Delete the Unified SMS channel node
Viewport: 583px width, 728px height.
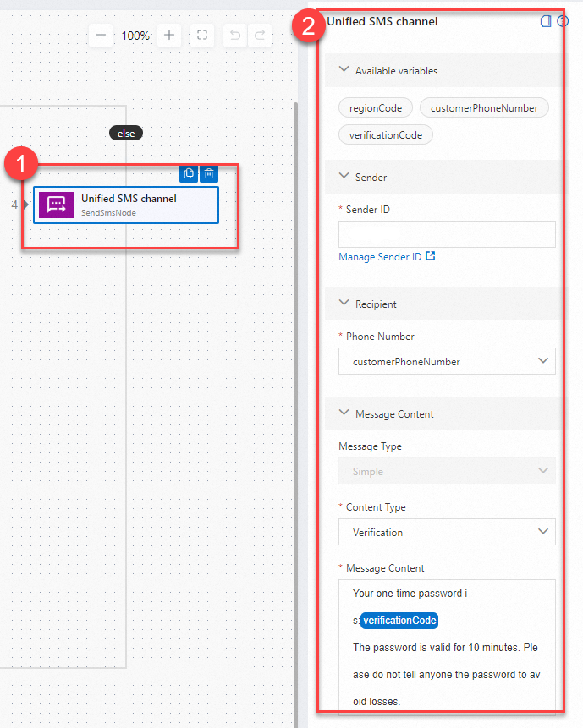click(209, 173)
